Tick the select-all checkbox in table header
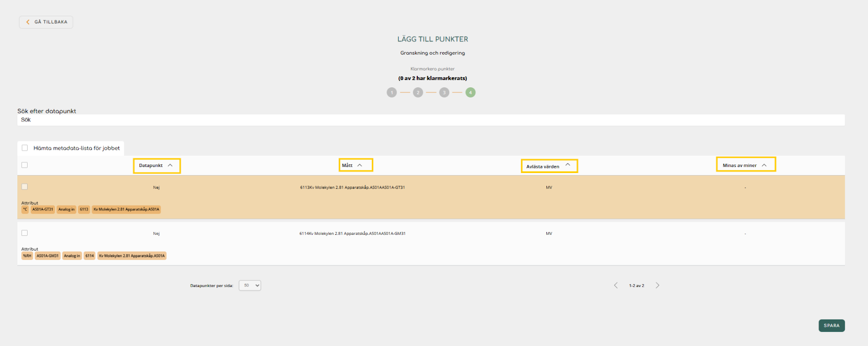 pyautogui.click(x=24, y=165)
